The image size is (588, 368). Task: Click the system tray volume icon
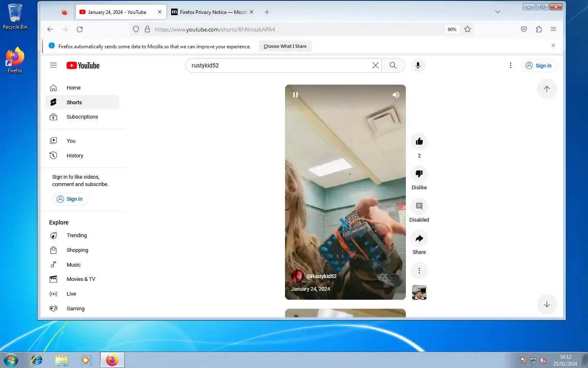(543, 360)
